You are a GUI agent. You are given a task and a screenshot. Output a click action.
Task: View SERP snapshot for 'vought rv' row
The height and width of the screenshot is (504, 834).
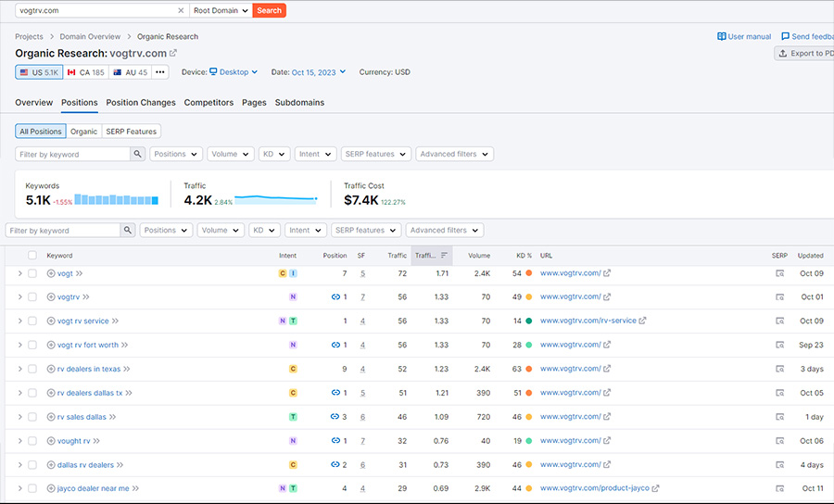pos(779,441)
